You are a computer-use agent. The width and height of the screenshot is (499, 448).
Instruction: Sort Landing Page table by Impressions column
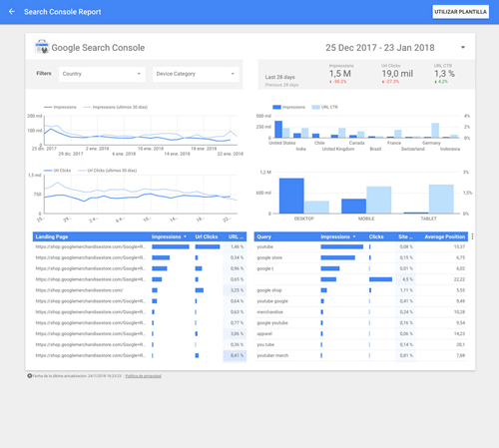point(169,236)
